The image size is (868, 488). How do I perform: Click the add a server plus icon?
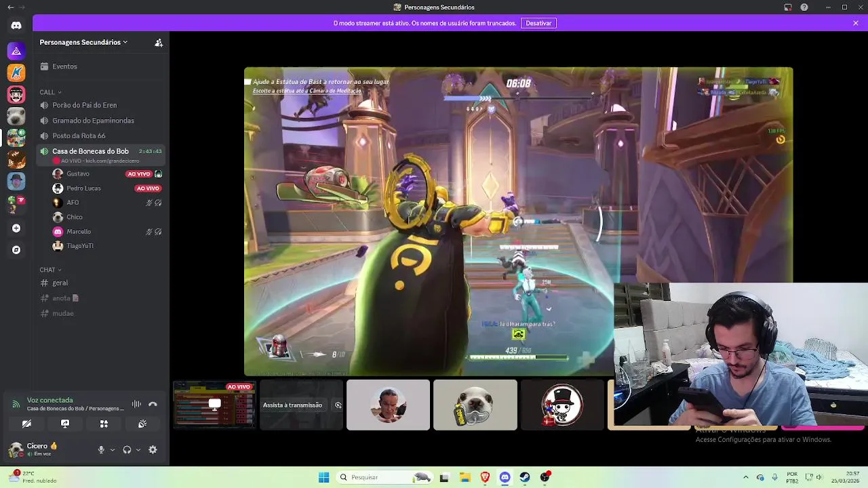coord(16,228)
